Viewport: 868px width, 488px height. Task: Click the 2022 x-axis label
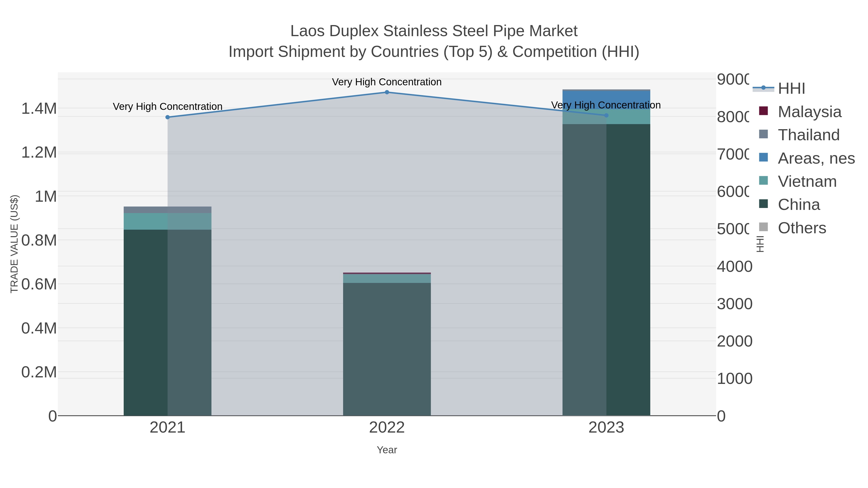pos(387,428)
